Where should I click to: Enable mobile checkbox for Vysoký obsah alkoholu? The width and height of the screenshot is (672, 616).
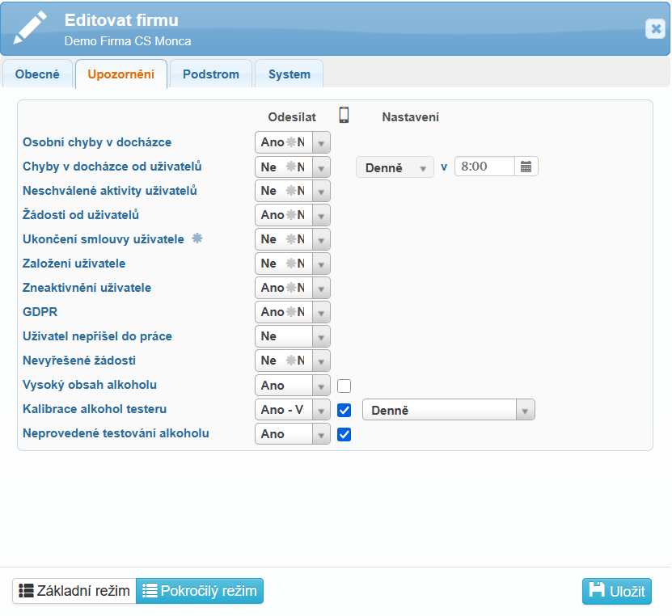(344, 386)
